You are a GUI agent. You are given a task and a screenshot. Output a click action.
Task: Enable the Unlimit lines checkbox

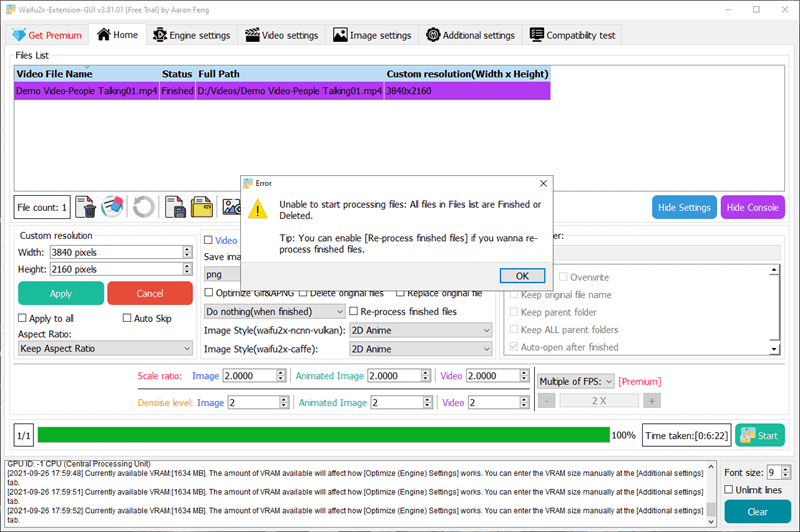tap(729, 489)
